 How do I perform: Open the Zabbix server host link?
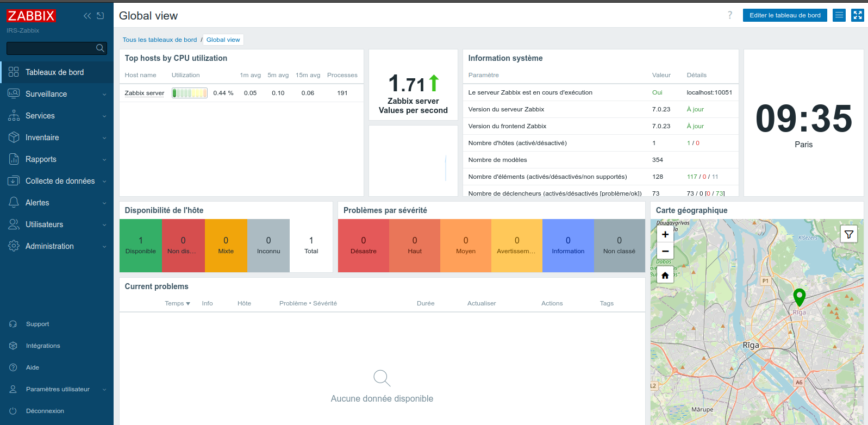(x=145, y=93)
